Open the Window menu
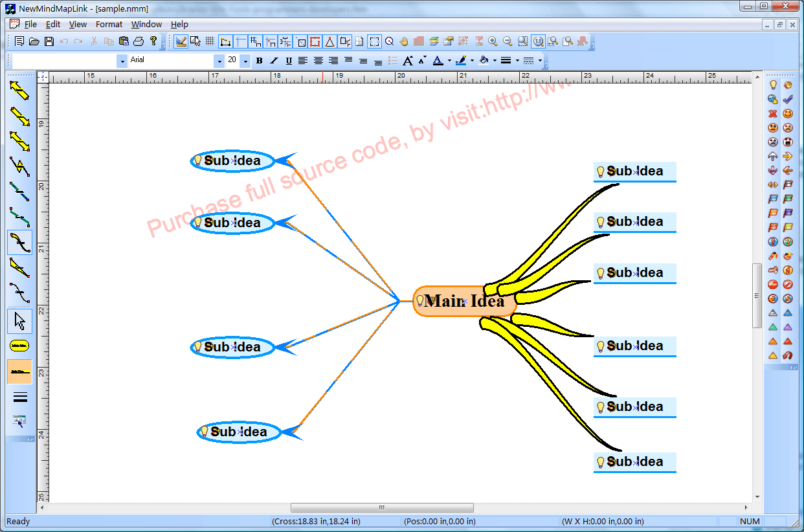The width and height of the screenshot is (804, 532). pyautogui.click(x=146, y=24)
